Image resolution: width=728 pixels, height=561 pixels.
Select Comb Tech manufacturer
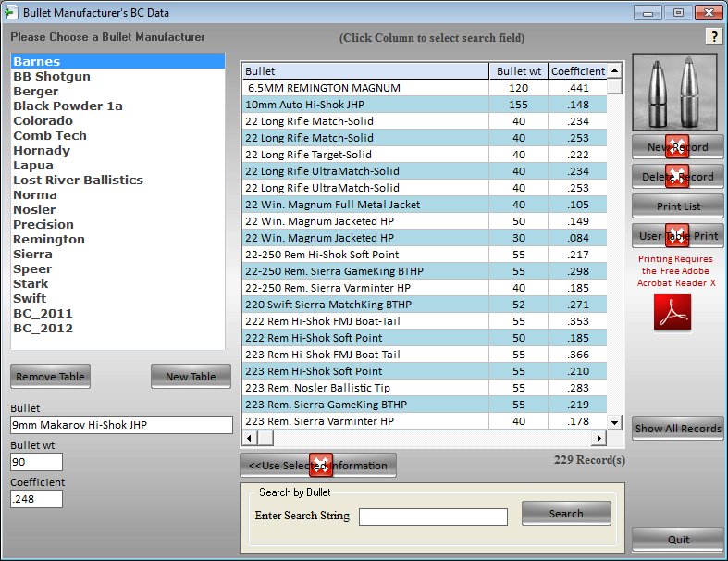117,136
